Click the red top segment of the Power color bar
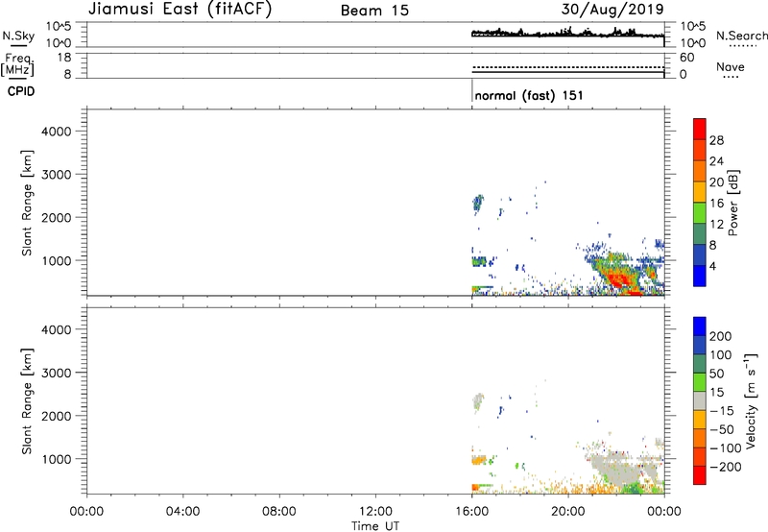The width and height of the screenshot is (768, 532). click(x=700, y=129)
